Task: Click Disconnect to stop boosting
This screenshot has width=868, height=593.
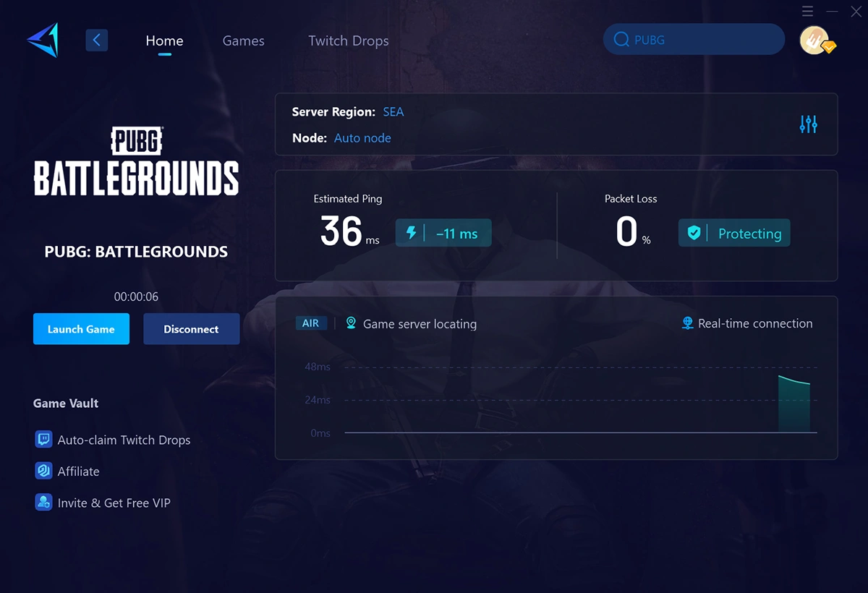Action: pos(191,328)
